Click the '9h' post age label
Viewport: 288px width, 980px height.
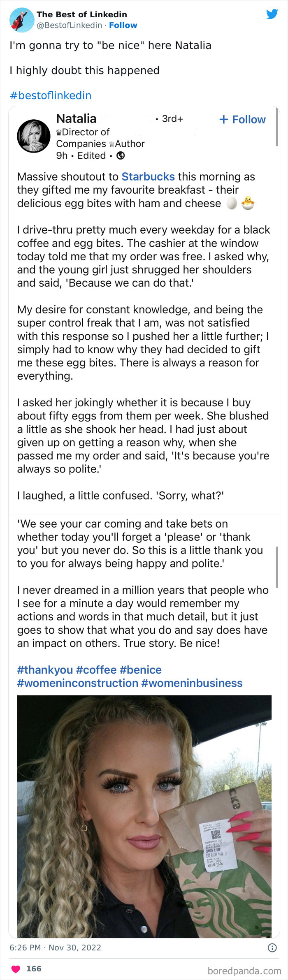coord(62,155)
